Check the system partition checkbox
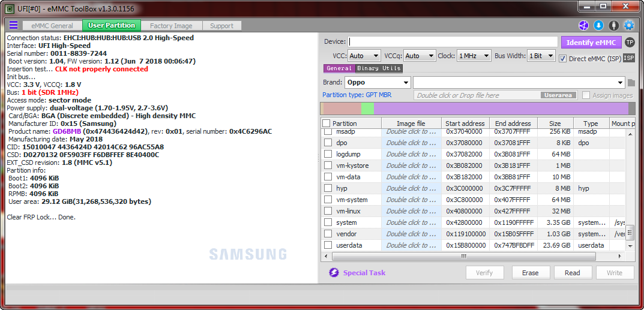This screenshot has width=644, height=310. click(x=328, y=222)
